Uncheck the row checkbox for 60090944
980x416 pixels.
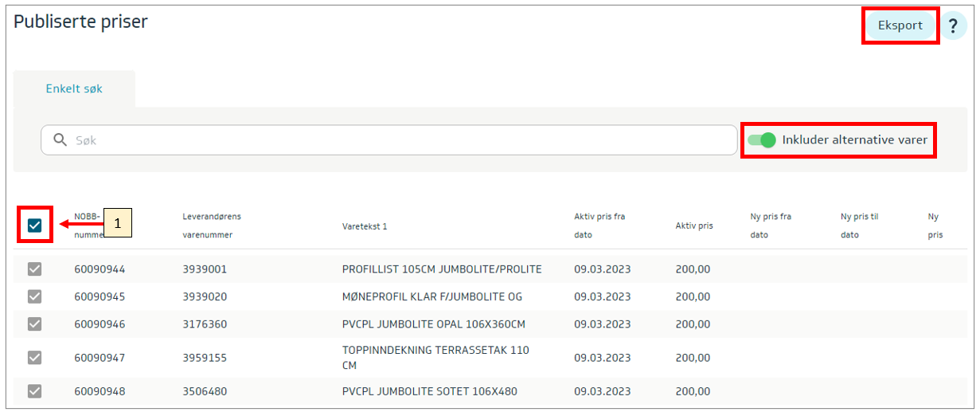pos(34,269)
